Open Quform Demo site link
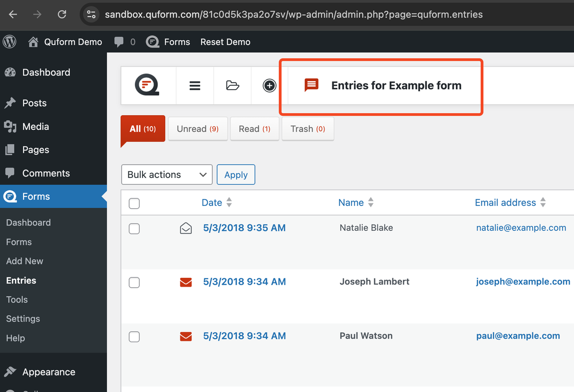Viewport: 574px width, 392px height. click(x=73, y=42)
